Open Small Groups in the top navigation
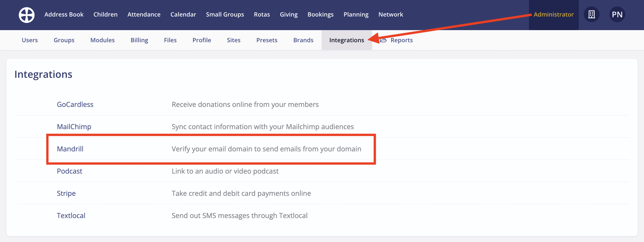 (225, 15)
